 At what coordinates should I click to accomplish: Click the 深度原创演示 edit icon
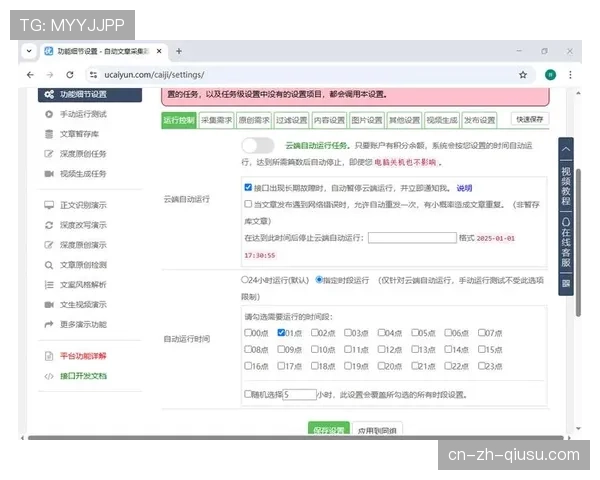click(x=49, y=245)
